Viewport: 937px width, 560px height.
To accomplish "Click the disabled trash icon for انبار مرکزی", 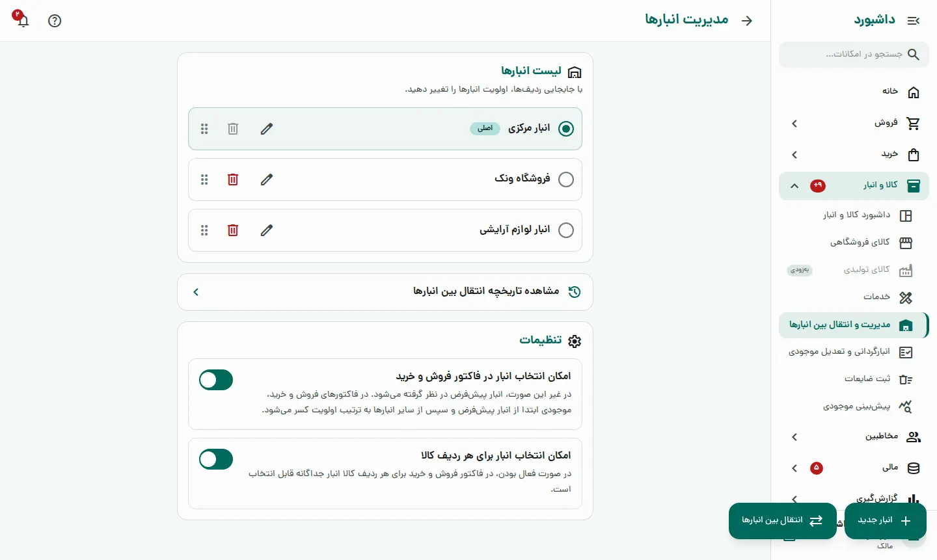I will (233, 129).
